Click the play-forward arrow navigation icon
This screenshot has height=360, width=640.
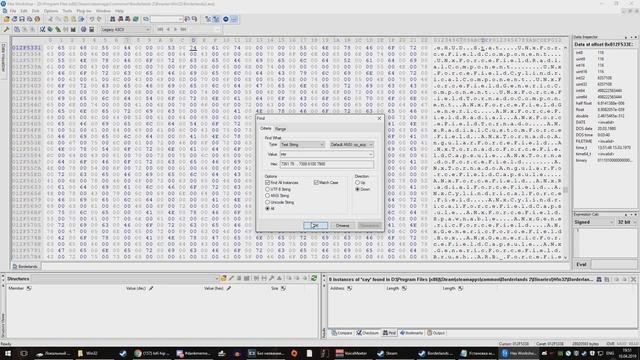pyautogui.click(x=176, y=29)
